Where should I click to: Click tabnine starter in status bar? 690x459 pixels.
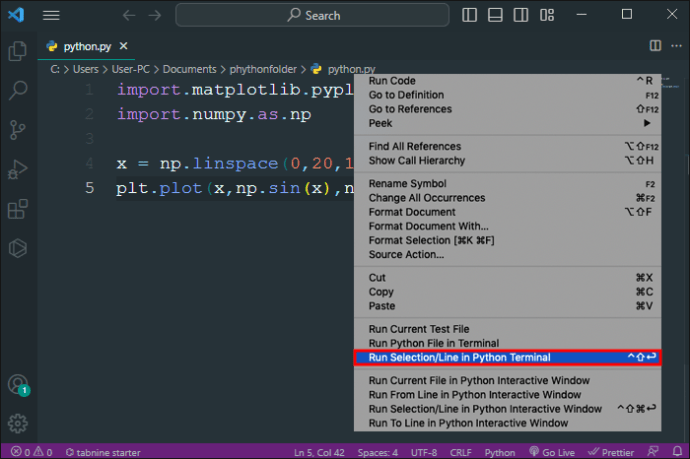point(103,452)
